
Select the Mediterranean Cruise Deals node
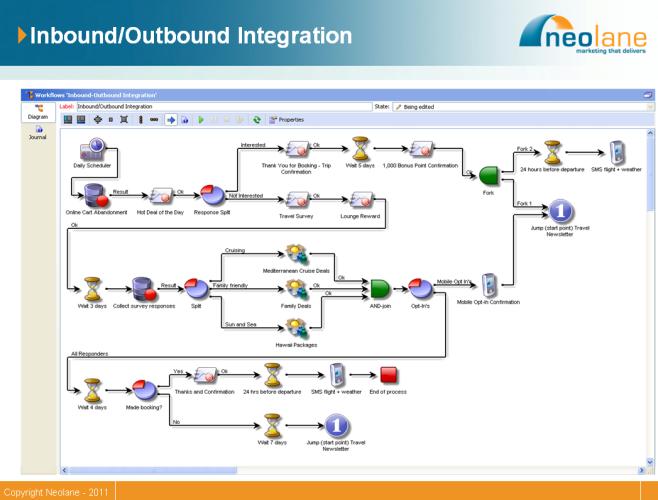(x=295, y=253)
